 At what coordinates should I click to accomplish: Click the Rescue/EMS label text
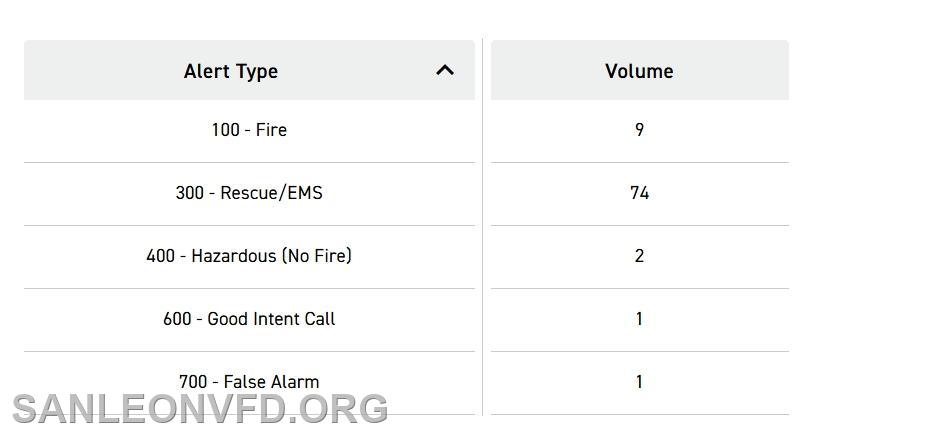tap(271, 193)
